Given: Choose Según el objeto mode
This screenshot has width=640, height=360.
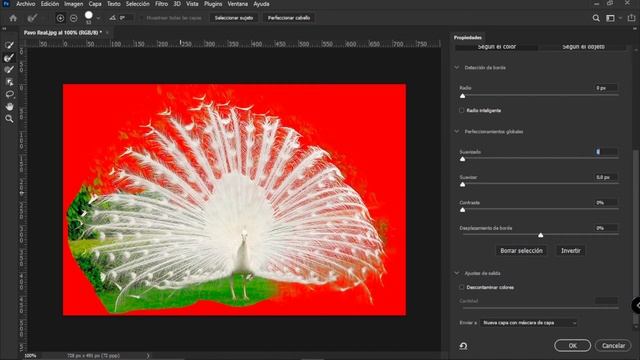Looking at the screenshot, I should pyautogui.click(x=583, y=47).
